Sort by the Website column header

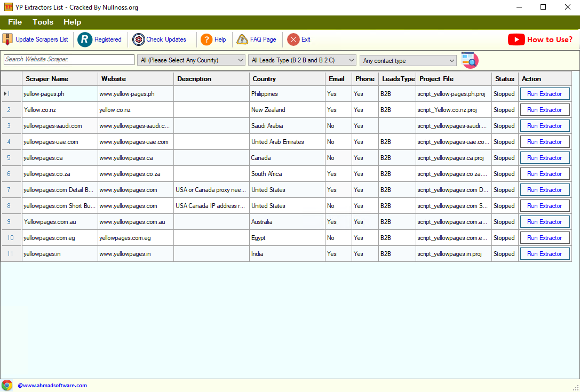pyautogui.click(x=136, y=79)
